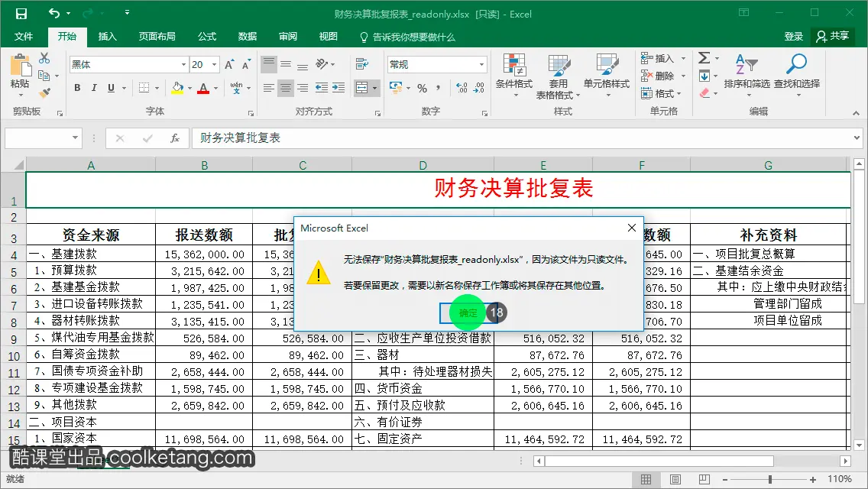Open the Name Box dropdown arrow
Image resolution: width=868 pixels, height=489 pixels.
(x=75, y=138)
